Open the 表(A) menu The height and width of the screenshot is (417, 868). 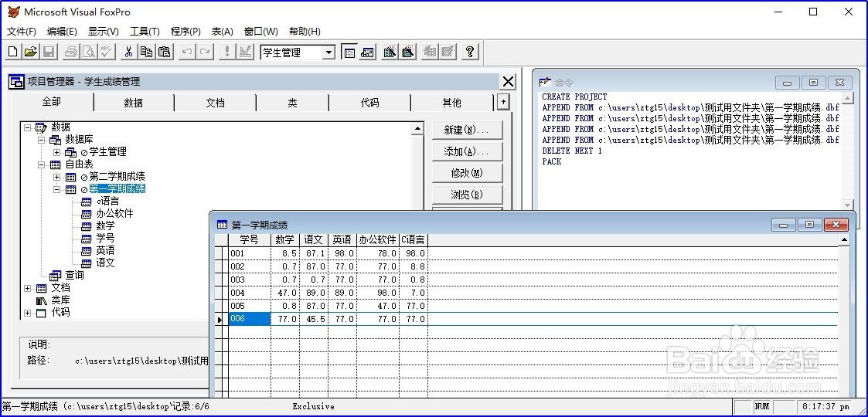point(223,32)
